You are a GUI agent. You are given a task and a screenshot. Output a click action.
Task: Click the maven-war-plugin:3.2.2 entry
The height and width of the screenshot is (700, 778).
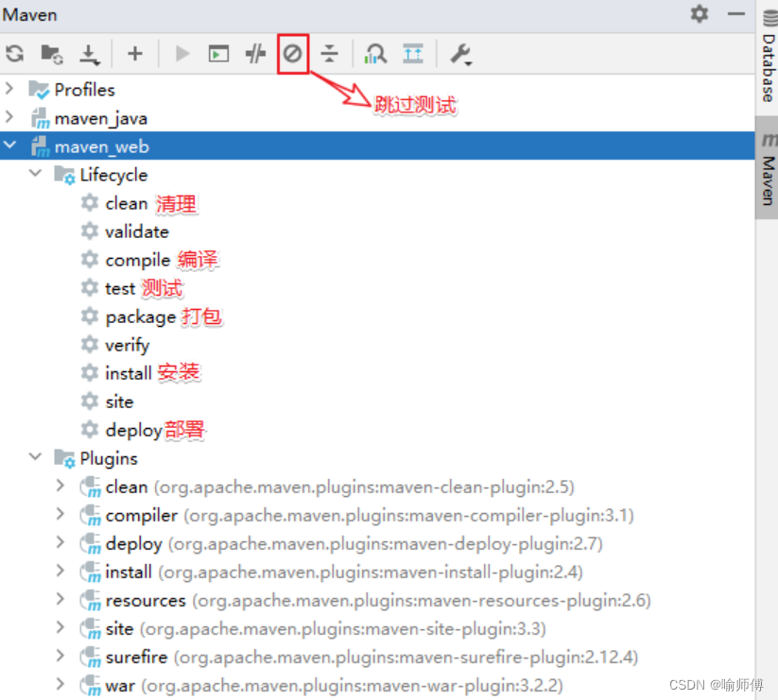point(352,686)
